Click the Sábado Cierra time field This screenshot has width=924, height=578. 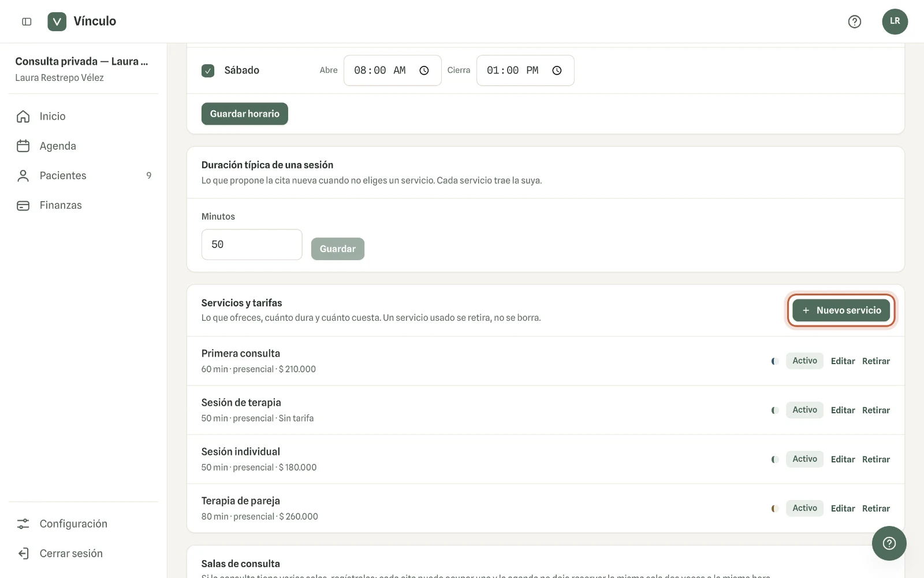point(525,71)
